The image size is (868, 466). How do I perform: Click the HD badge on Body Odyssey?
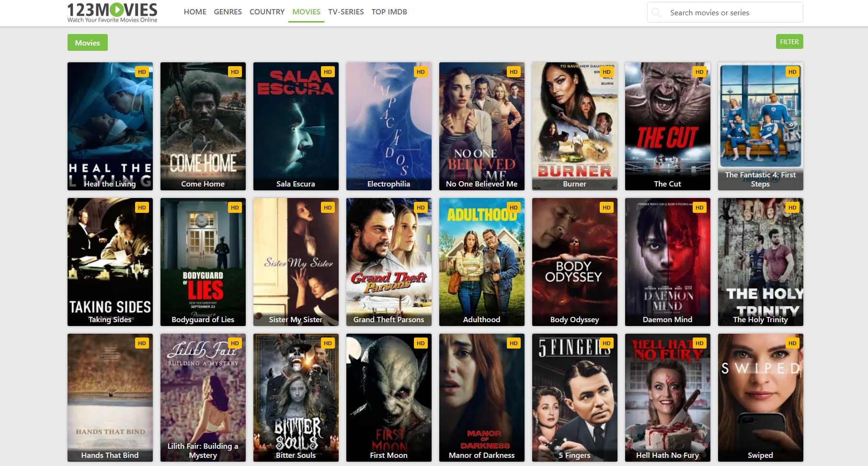[606, 208]
